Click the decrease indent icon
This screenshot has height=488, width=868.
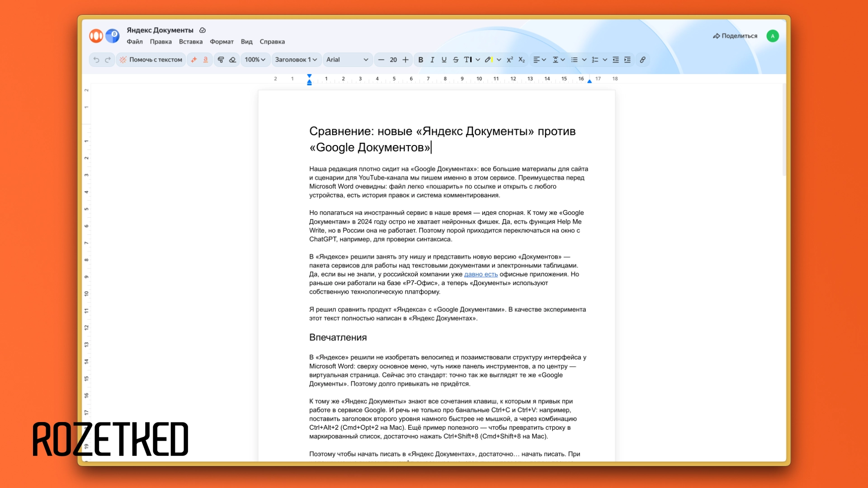[616, 60]
